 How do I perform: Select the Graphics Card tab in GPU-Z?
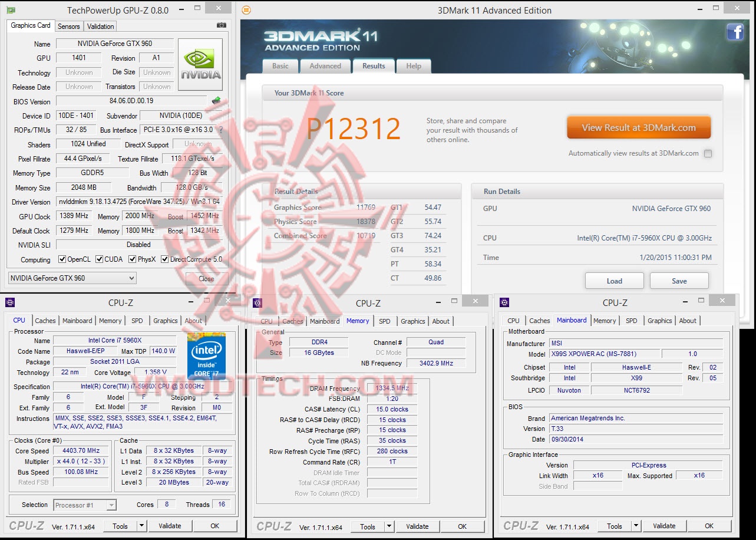(x=31, y=26)
